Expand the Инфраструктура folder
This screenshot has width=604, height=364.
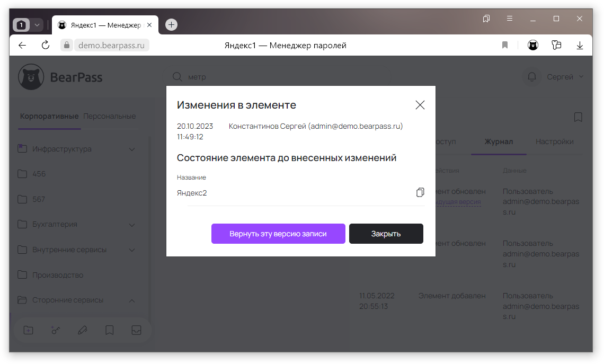pyautogui.click(x=132, y=149)
